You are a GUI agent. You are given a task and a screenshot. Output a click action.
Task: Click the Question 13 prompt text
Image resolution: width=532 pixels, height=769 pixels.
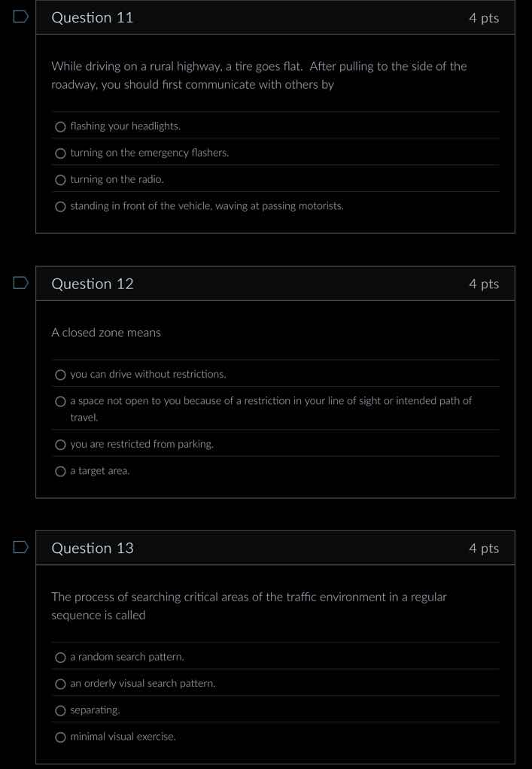(248, 606)
